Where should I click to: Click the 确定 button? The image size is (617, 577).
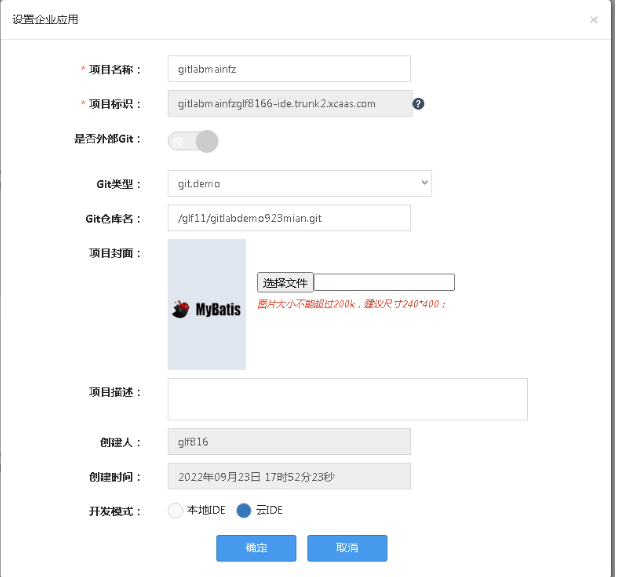pos(256,548)
